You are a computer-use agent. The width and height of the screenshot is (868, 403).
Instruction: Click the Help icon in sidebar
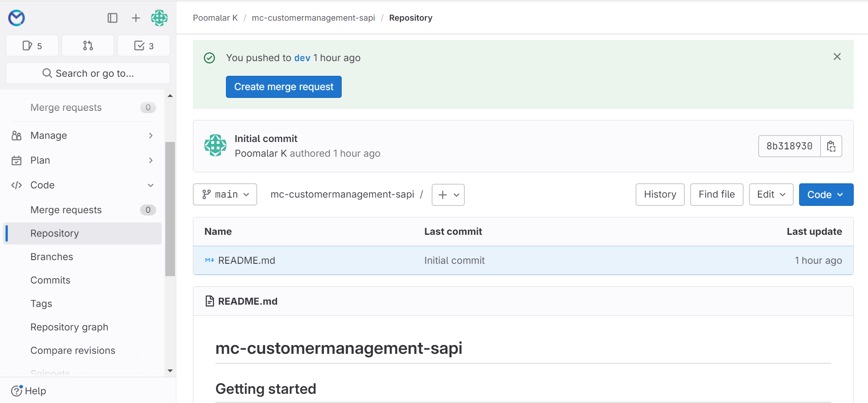click(x=17, y=391)
